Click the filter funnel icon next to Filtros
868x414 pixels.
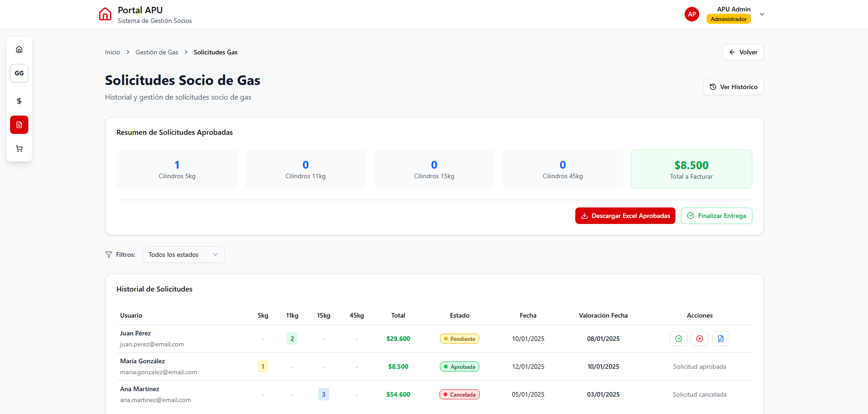[108, 255]
